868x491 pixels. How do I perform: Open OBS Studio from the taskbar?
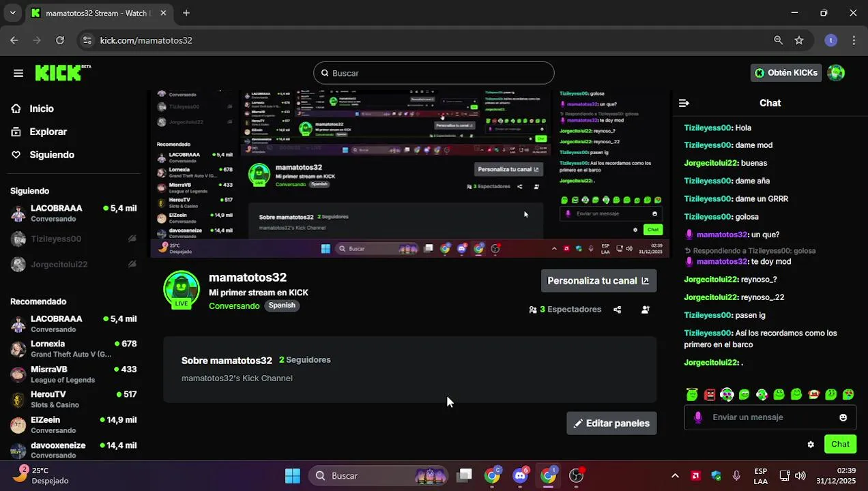coord(577,475)
